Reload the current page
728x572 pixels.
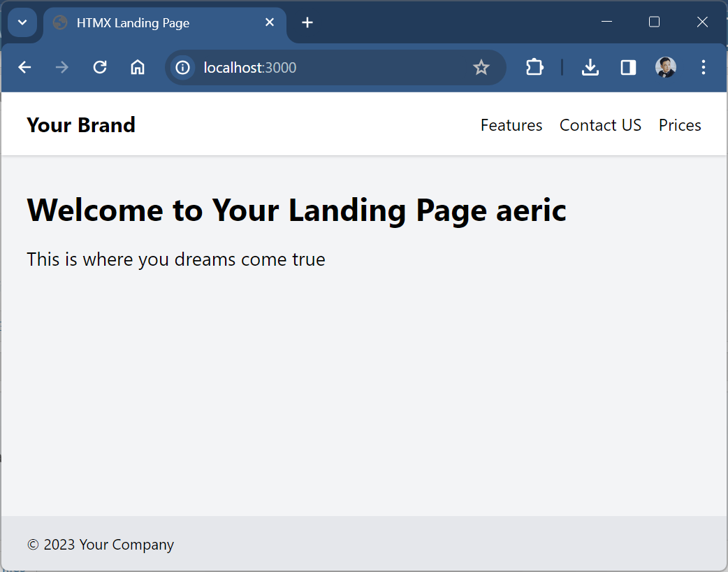100,67
